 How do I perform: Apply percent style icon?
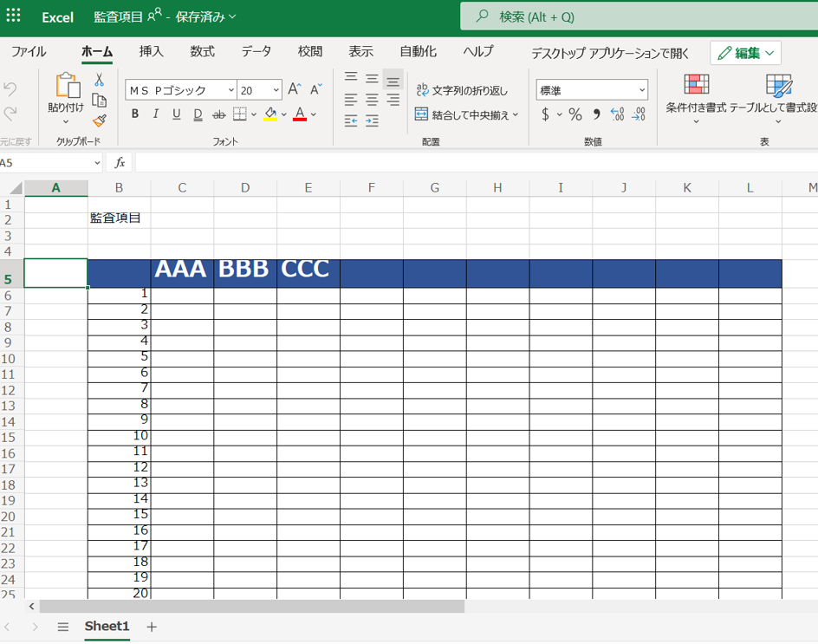coord(575,114)
